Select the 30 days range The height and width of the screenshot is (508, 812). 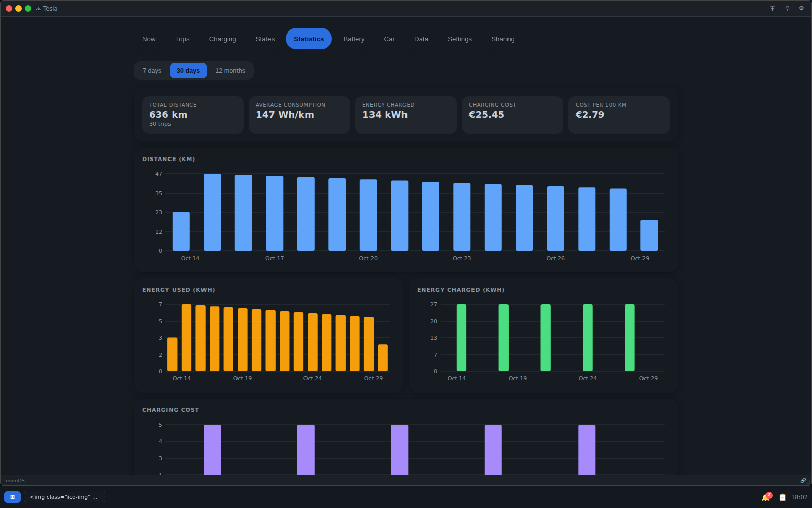tap(188, 71)
